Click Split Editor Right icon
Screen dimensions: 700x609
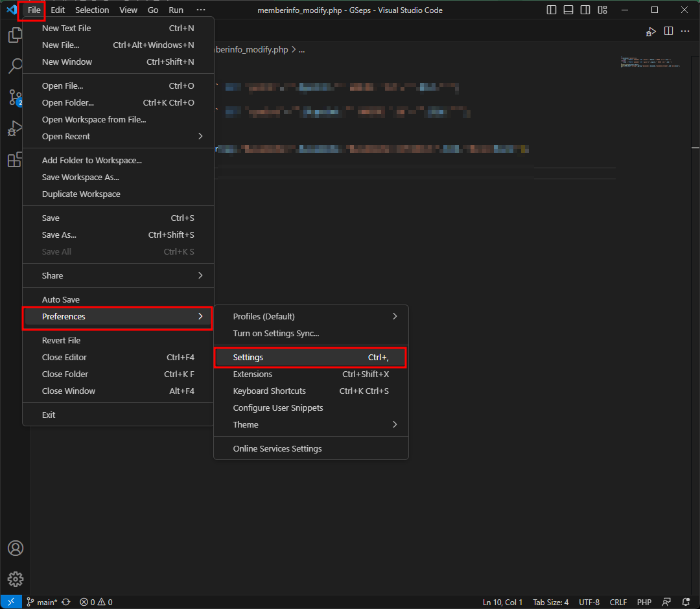click(668, 31)
